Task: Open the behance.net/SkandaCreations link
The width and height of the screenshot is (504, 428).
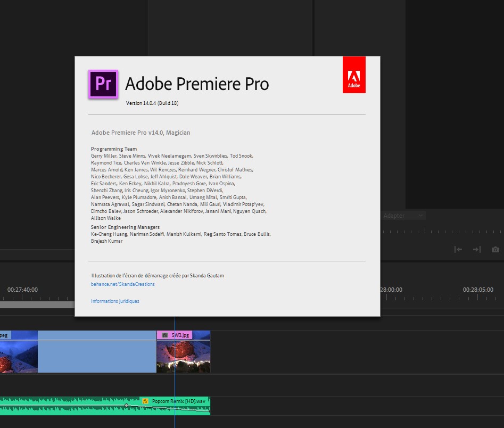Action: (123, 284)
